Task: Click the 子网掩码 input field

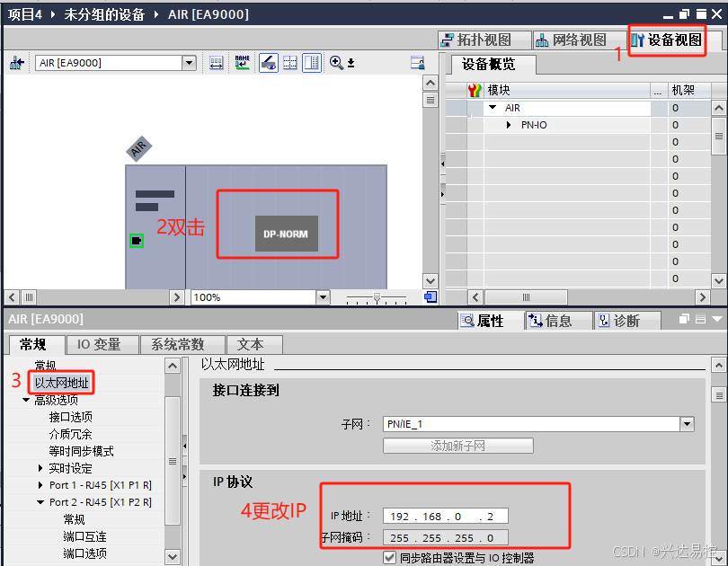Action: pyautogui.click(x=445, y=537)
